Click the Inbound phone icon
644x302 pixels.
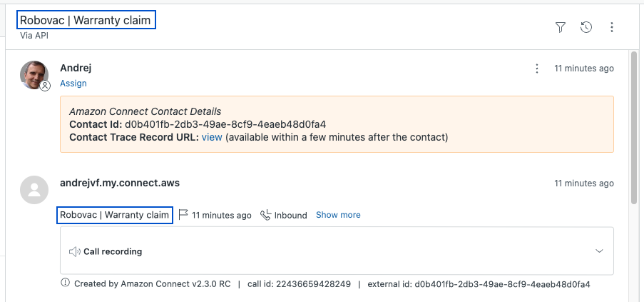pyautogui.click(x=266, y=215)
